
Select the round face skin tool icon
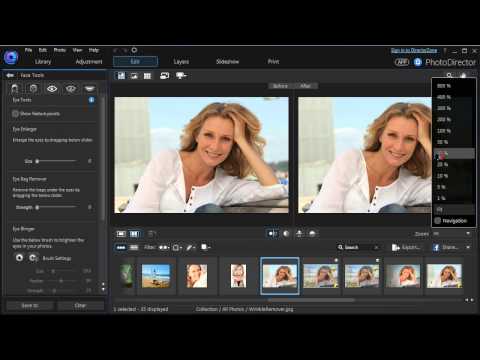pos(33,88)
